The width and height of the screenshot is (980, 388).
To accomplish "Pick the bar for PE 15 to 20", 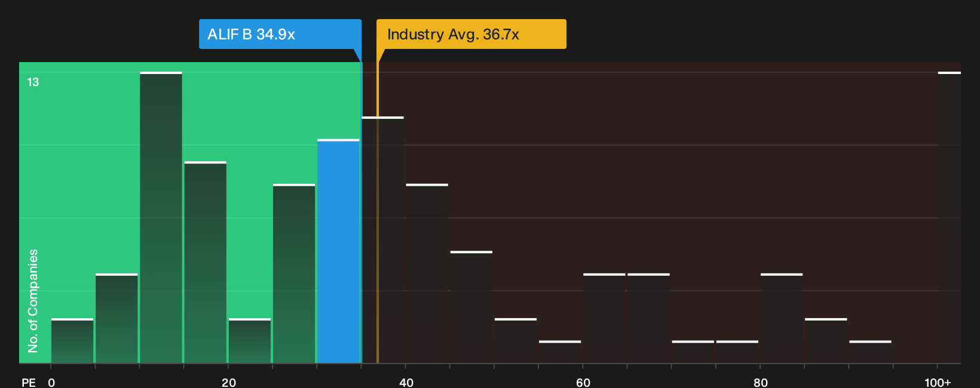I will 206,263.
